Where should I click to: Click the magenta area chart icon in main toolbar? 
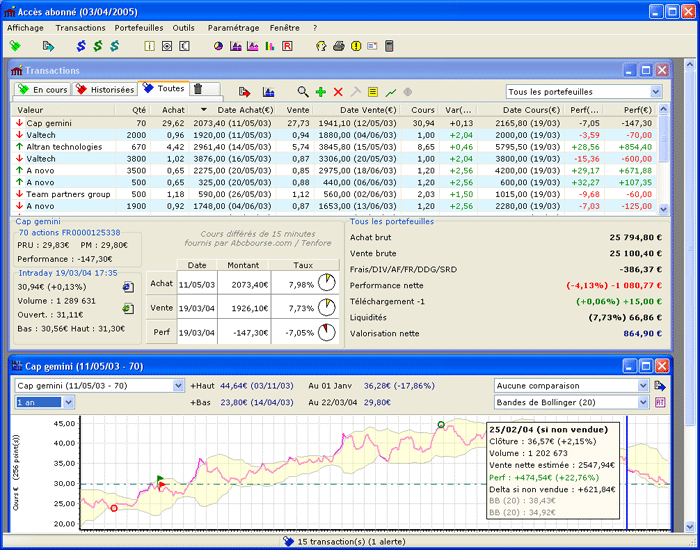tap(253, 46)
